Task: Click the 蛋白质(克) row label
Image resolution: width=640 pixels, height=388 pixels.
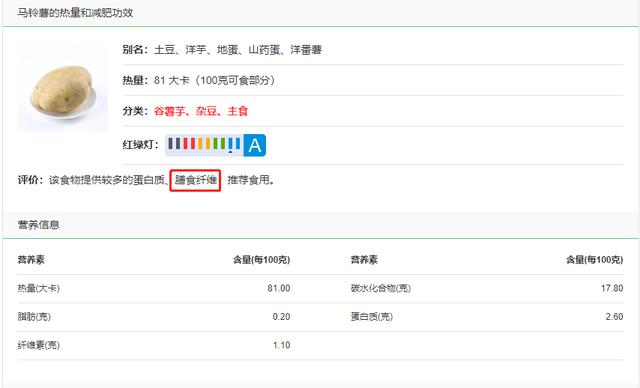Action: click(371, 317)
